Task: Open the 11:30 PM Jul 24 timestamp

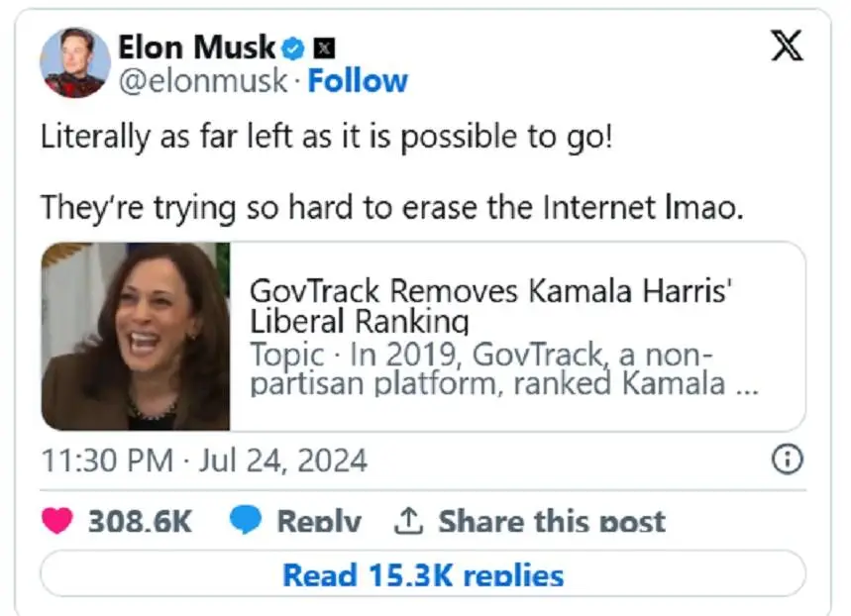Action: point(204,461)
